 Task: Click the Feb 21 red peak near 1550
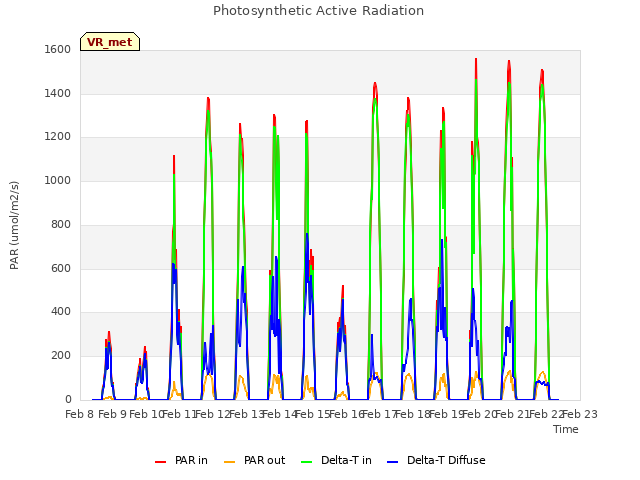point(509,62)
